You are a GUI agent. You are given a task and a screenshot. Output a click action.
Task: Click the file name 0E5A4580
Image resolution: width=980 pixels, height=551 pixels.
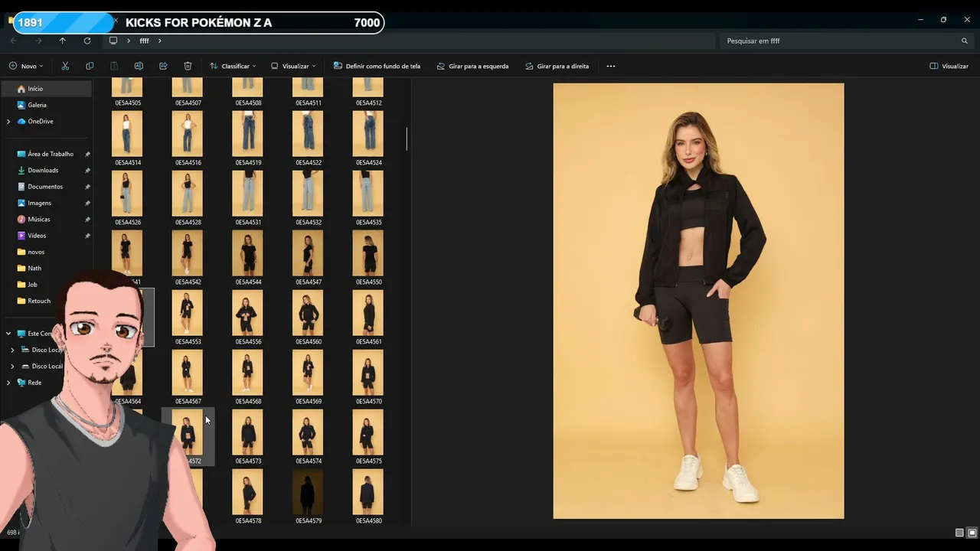(369, 521)
